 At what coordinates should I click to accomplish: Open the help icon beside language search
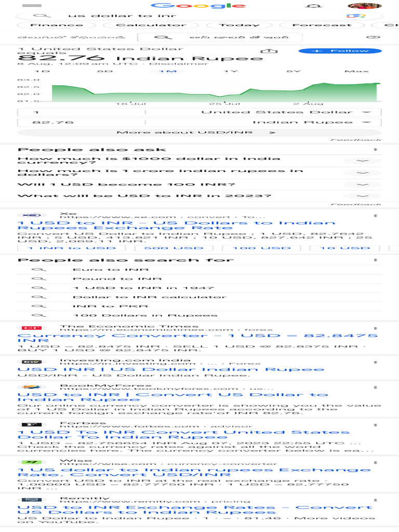(x=373, y=37)
